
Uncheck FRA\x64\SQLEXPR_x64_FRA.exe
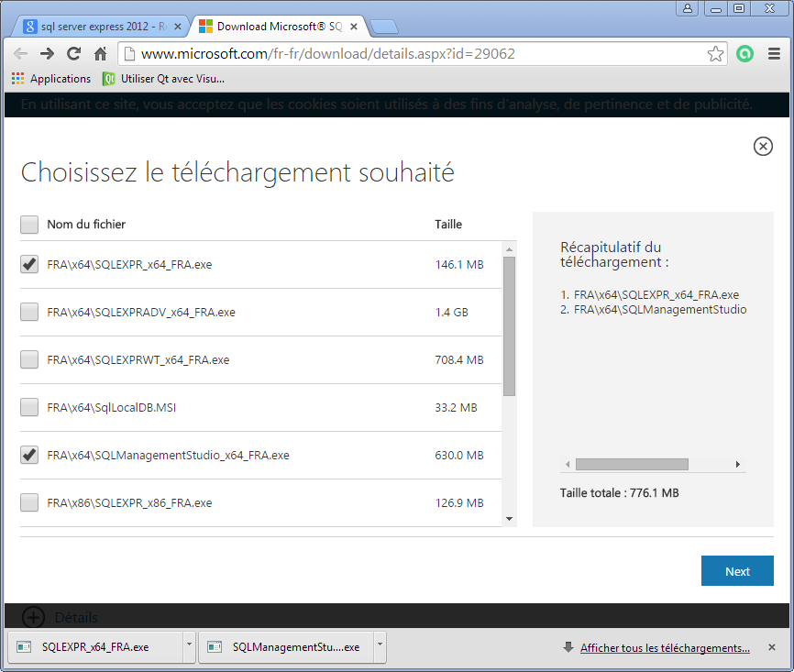(x=28, y=264)
